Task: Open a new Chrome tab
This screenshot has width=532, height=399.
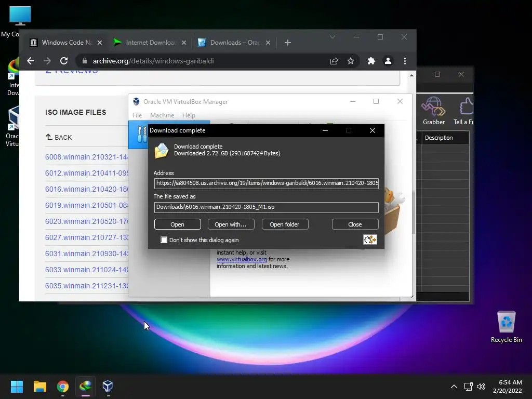Action: click(x=288, y=43)
